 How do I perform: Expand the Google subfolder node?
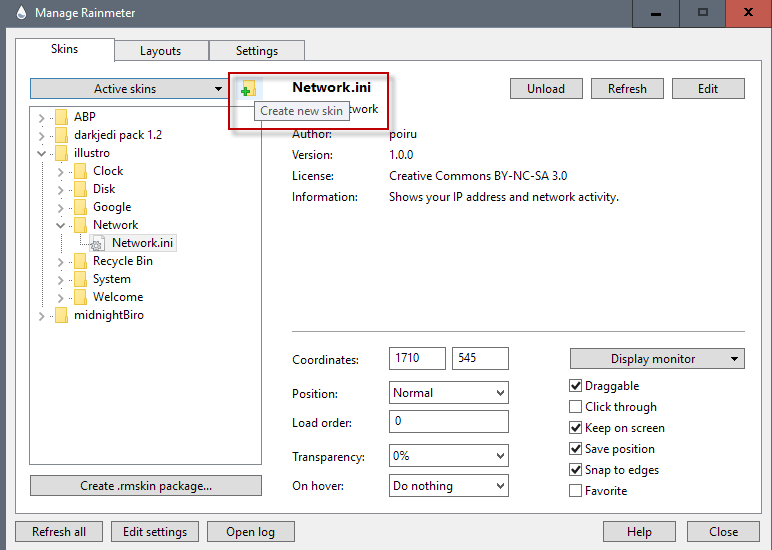click(x=61, y=208)
